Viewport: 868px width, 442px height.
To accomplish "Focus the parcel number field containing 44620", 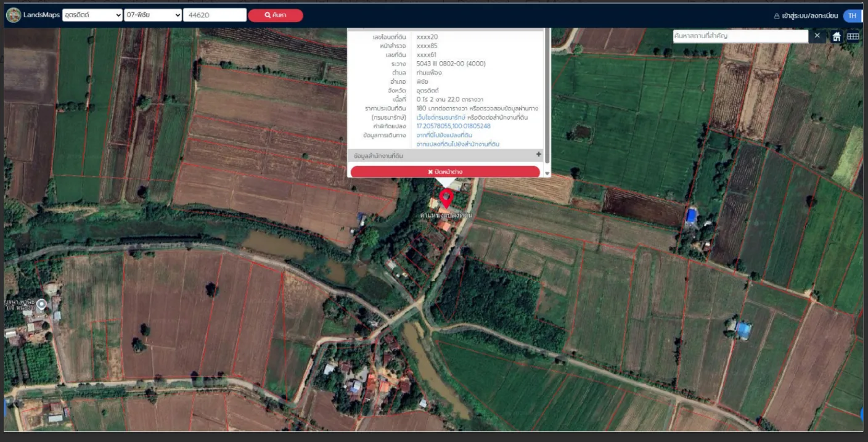I will tap(215, 15).
